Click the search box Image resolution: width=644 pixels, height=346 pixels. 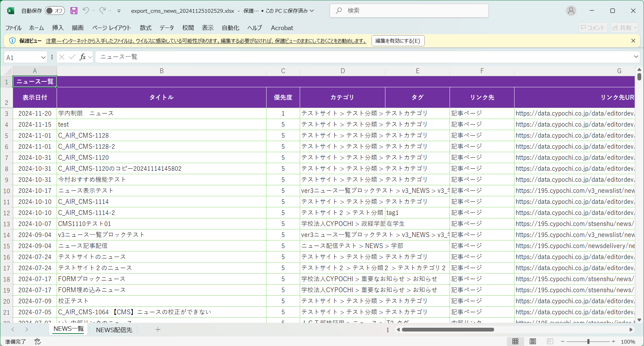pos(409,11)
